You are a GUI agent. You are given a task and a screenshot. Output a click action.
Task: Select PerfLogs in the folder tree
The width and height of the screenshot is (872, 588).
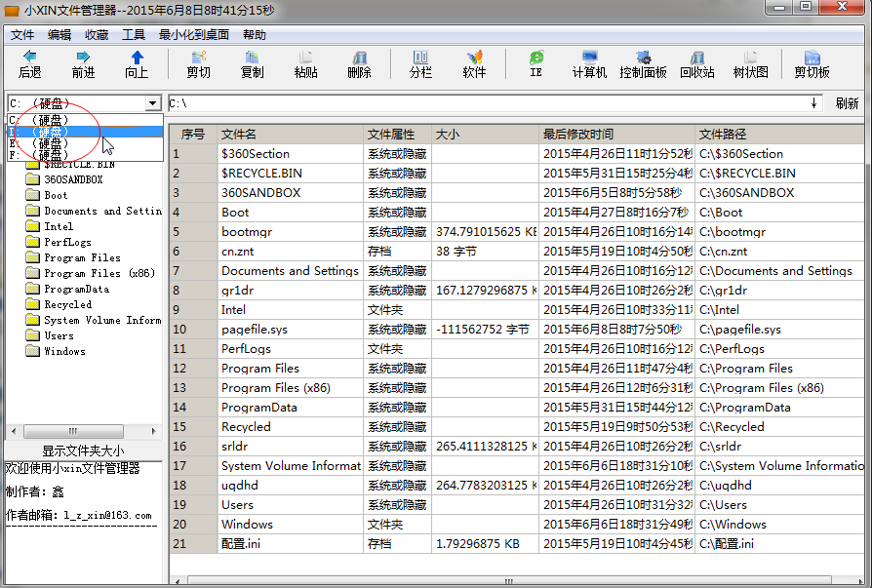coord(67,242)
